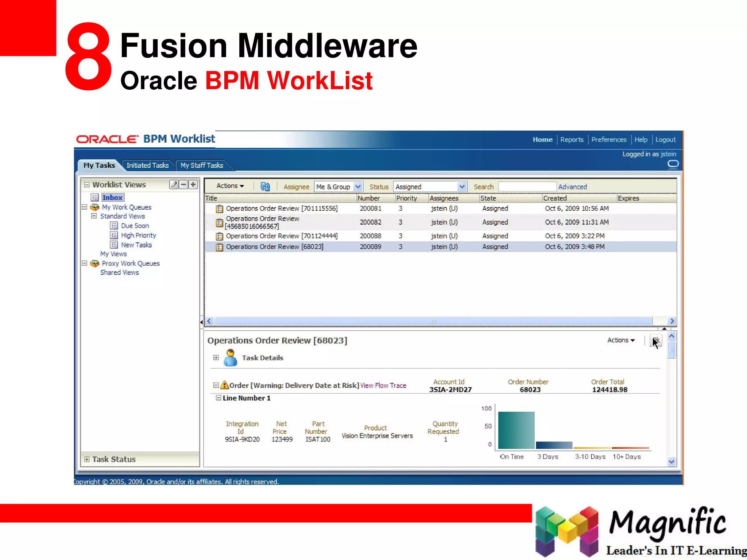Click the Delivery Date warning triangle icon

[x=225, y=385]
